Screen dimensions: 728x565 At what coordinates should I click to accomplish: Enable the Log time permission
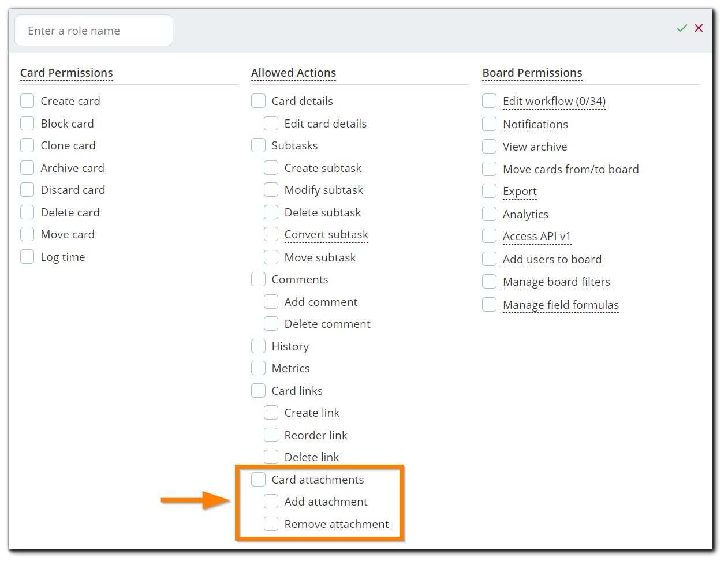click(27, 256)
